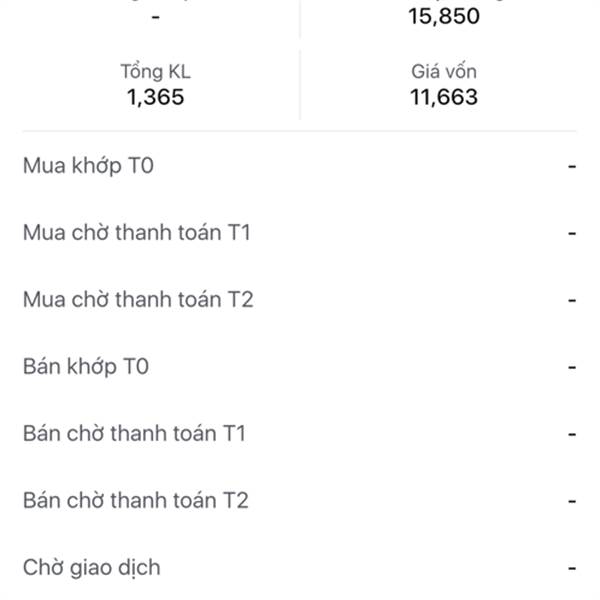Open Mua chờ thanh toán T1 row
This screenshot has width=600, height=600.
pyautogui.click(x=300, y=233)
